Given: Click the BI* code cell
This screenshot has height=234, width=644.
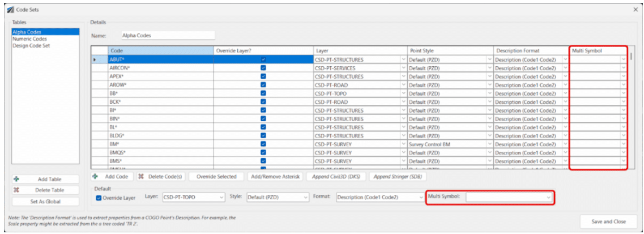Looking at the screenshot, I should pos(161,110).
